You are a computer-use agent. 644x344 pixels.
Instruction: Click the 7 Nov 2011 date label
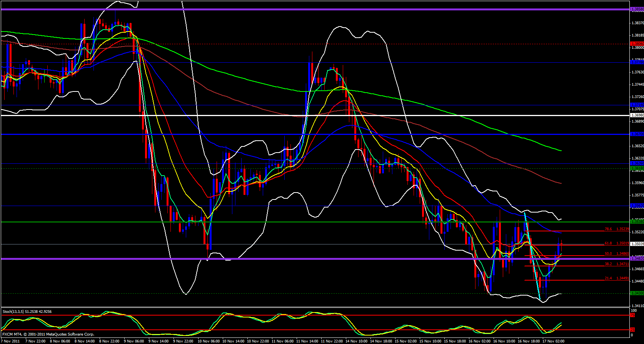(x=11, y=341)
